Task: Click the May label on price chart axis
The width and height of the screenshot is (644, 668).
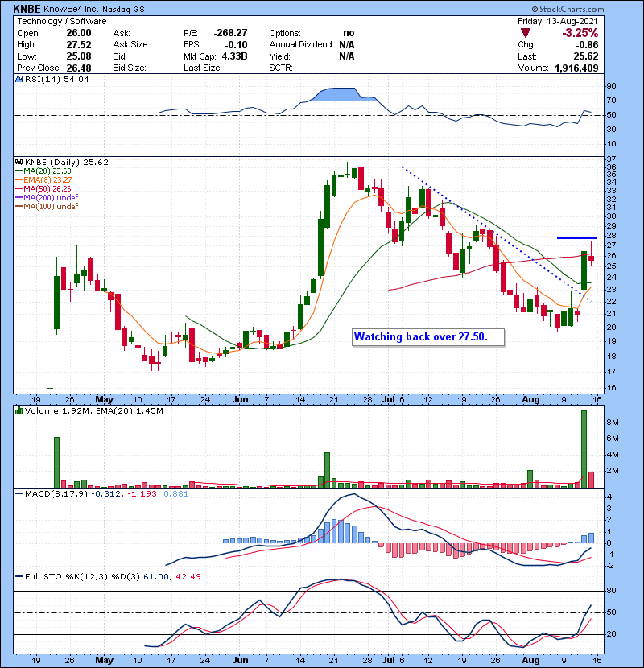Action: pyautogui.click(x=105, y=400)
